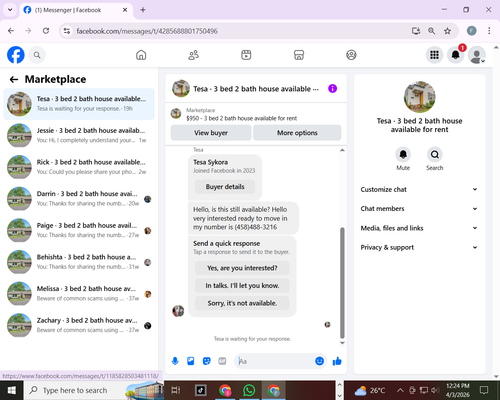
Task: Reload the page with the refresh icon
Action: [x=46, y=31]
